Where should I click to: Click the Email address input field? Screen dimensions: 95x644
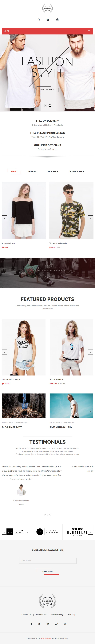(x=47, y=560)
